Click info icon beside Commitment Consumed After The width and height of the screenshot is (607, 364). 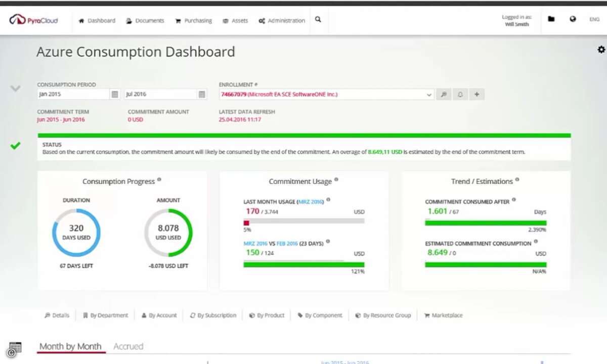pos(514,200)
